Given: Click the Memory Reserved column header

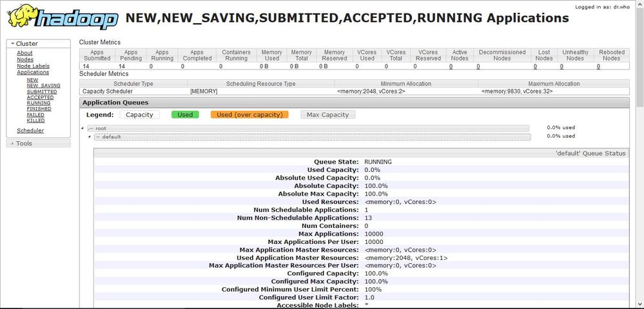Looking at the screenshot, I should click(335, 55).
